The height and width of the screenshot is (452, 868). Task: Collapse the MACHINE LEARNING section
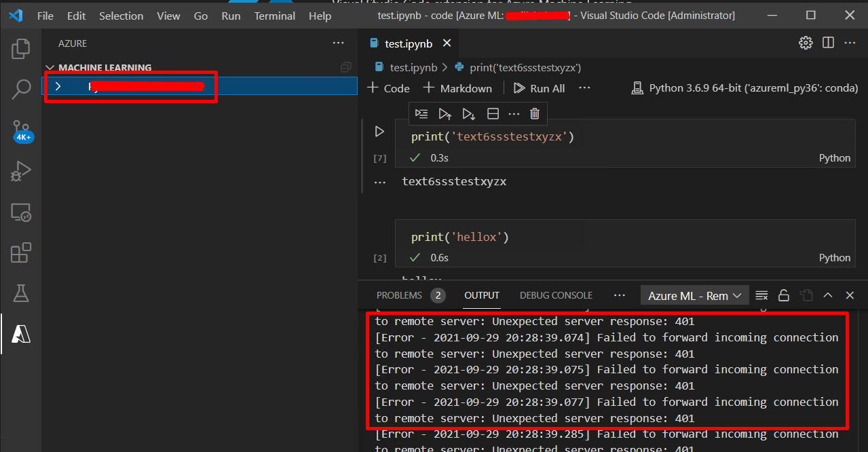point(105,68)
